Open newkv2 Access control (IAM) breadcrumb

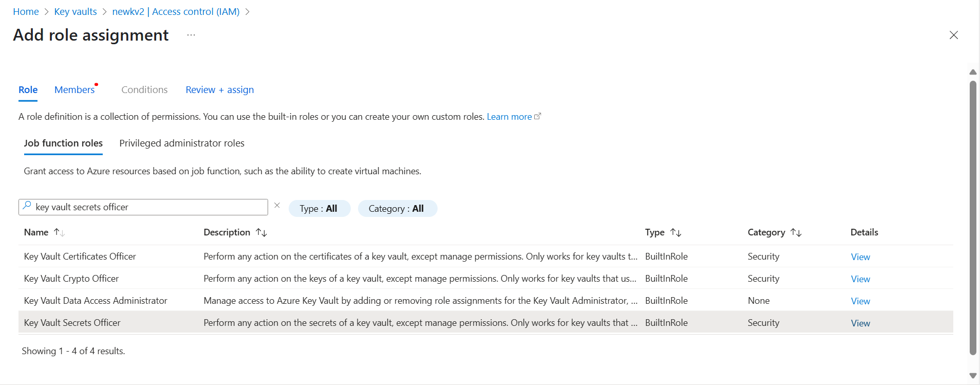tap(176, 11)
